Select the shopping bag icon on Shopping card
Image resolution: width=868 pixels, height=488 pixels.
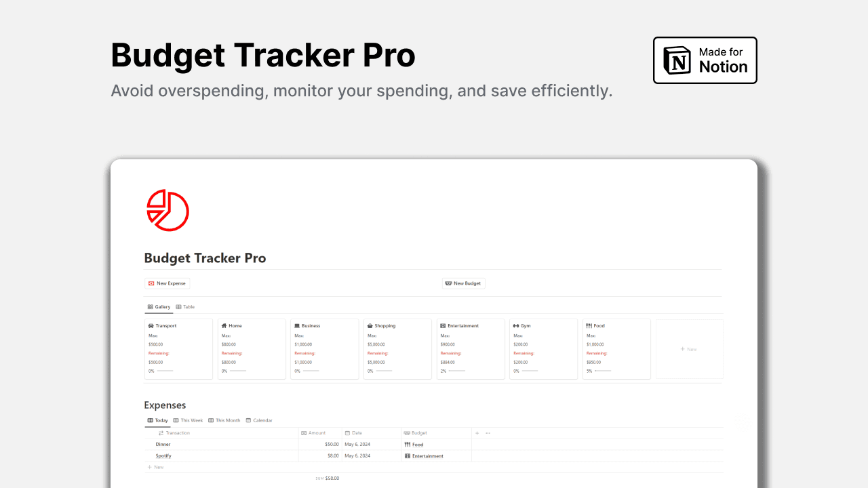pyautogui.click(x=370, y=325)
